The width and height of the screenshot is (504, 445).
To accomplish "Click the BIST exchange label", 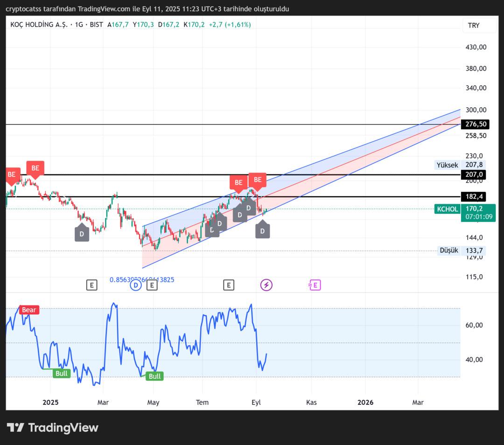I will (97, 25).
